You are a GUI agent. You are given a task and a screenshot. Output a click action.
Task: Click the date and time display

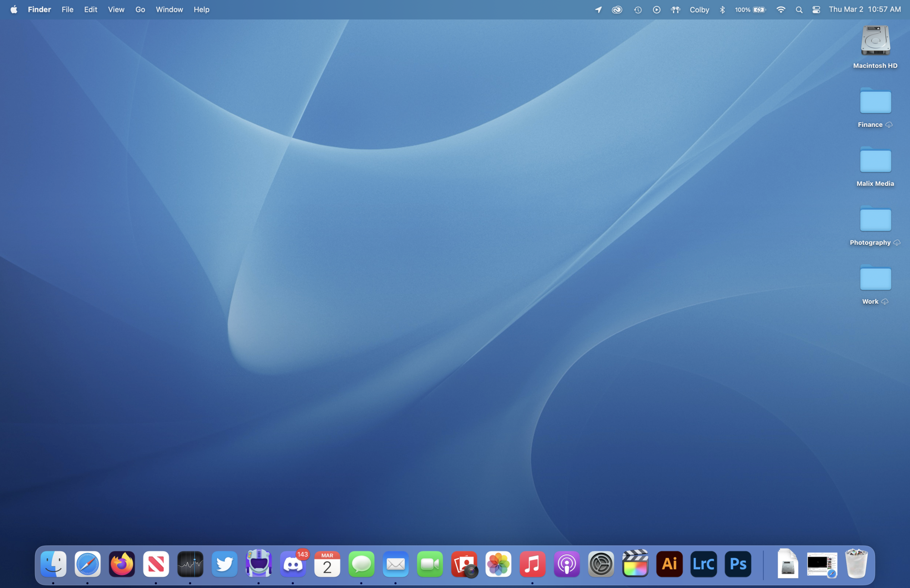[864, 10]
